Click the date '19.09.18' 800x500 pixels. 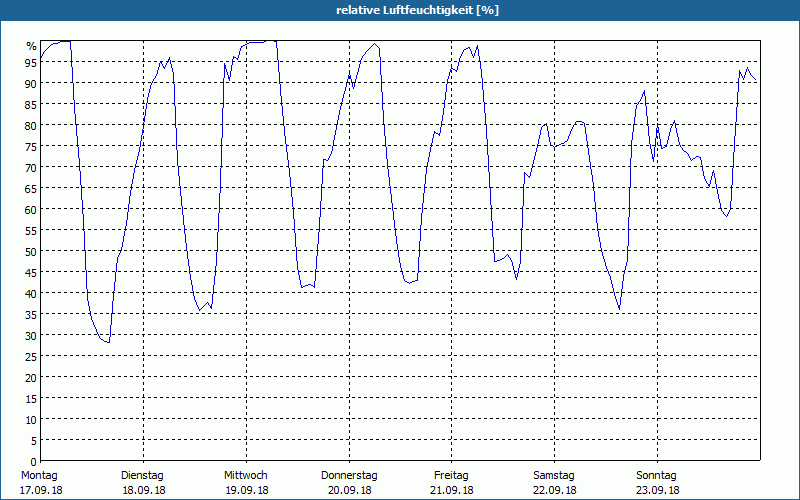[x=247, y=490]
